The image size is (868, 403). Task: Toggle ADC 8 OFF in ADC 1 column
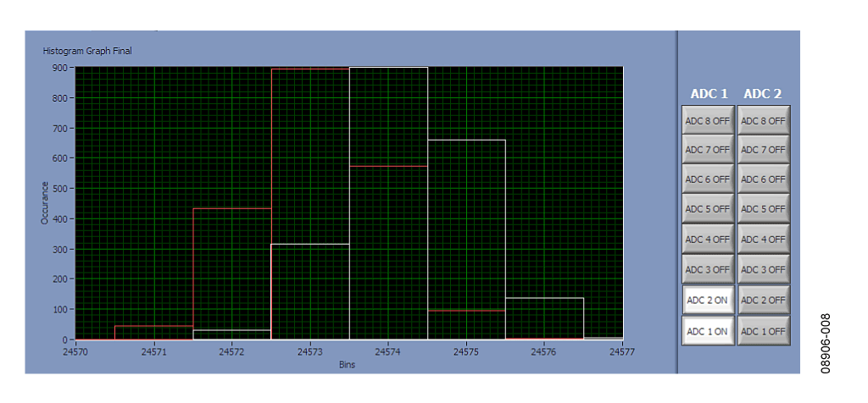tap(708, 120)
